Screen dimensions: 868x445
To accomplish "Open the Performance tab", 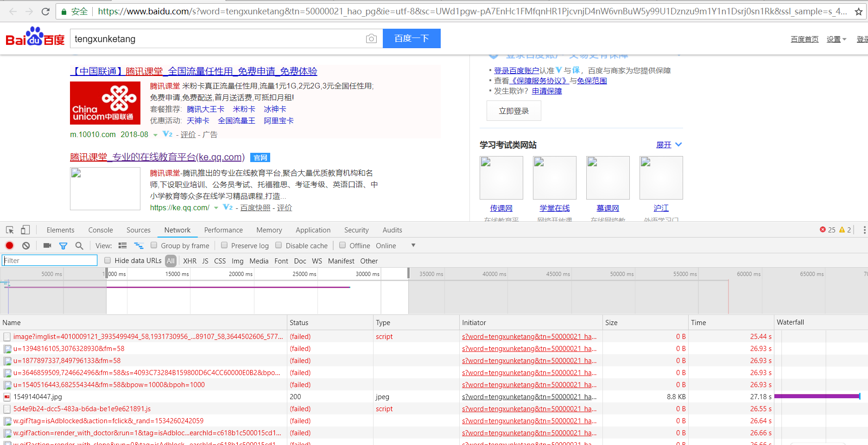I will [223, 230].
